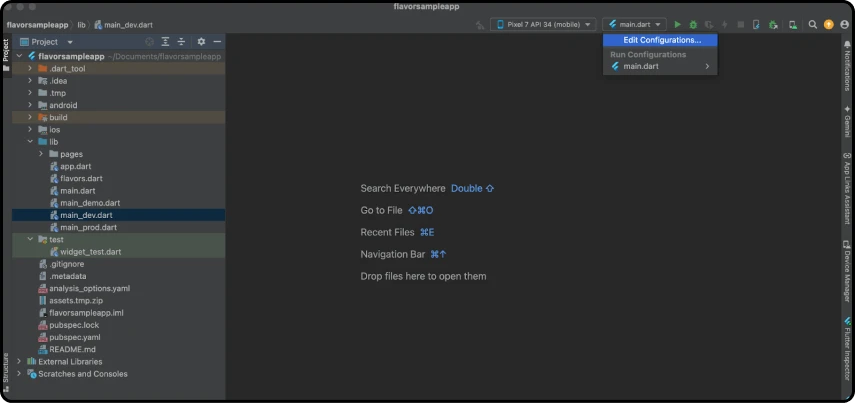The height and width of the screenshot is (403, 855).
Task: Select pubspec.yaml file in the tree
Action: [74, 337]
